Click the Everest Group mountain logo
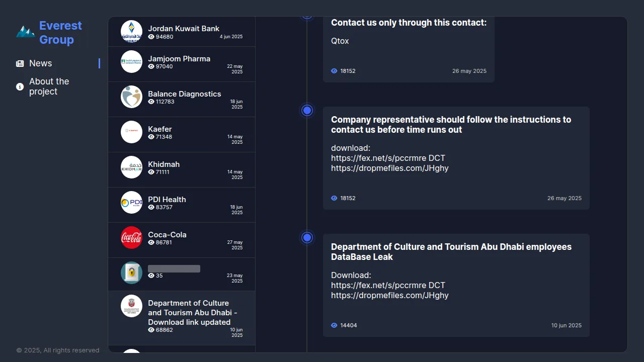 (x=25, y=32)
